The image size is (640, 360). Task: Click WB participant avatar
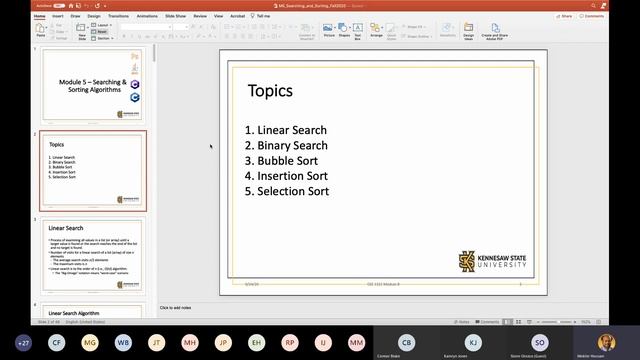[x=123, y=342]
